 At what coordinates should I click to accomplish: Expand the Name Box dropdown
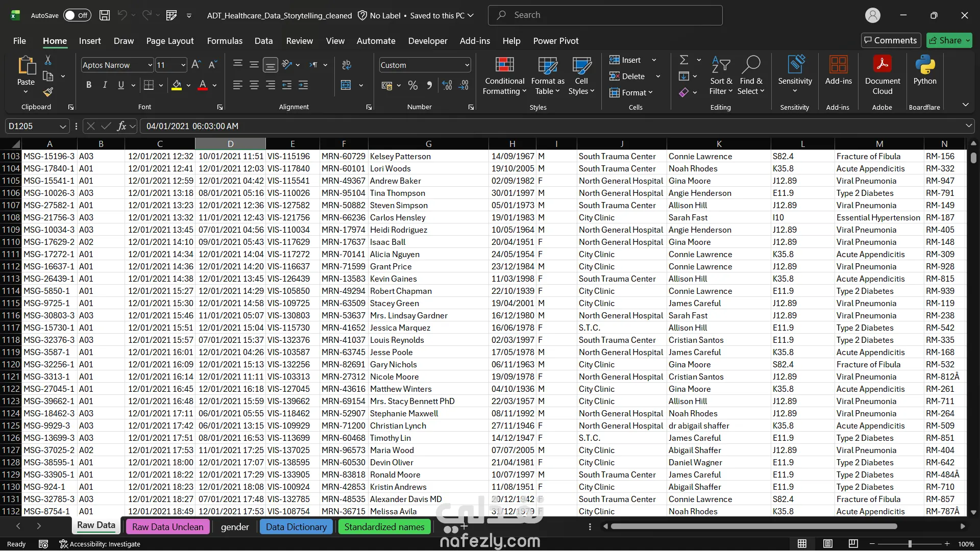click(x=63, y=127)
